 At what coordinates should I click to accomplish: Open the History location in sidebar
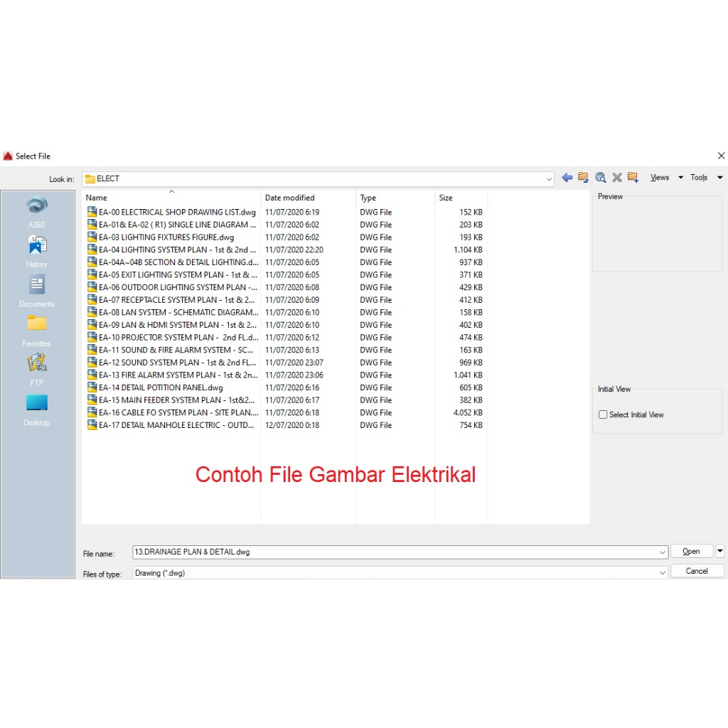tap(37, 246)
